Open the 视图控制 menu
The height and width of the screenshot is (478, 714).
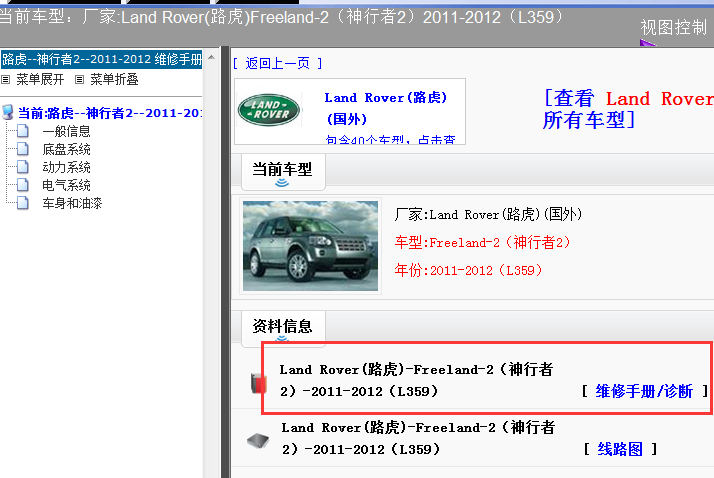coord(673,28)
